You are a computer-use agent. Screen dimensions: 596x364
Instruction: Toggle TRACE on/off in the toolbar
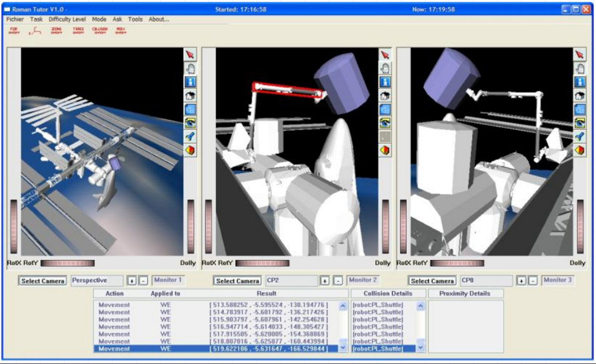(x=78, y=31)
